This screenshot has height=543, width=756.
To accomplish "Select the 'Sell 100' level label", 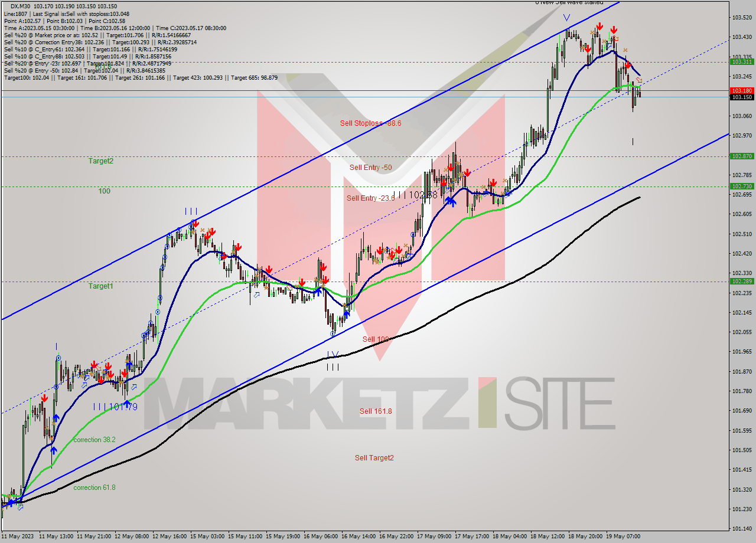I will coord(376,339).
